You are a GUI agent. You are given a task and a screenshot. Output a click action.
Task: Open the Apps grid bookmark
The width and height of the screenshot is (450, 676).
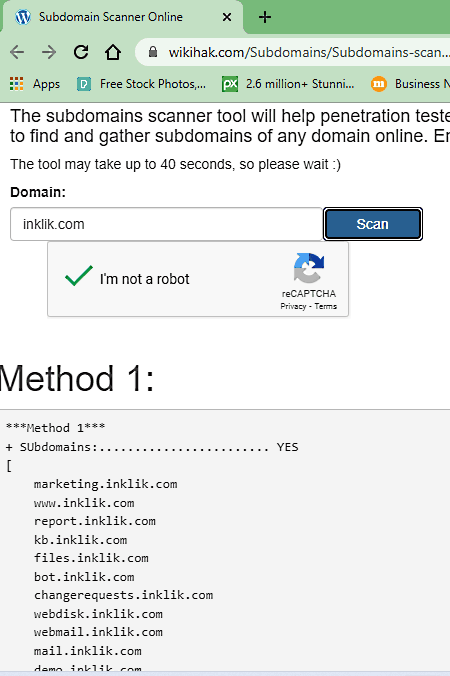[x=35, y=84]
